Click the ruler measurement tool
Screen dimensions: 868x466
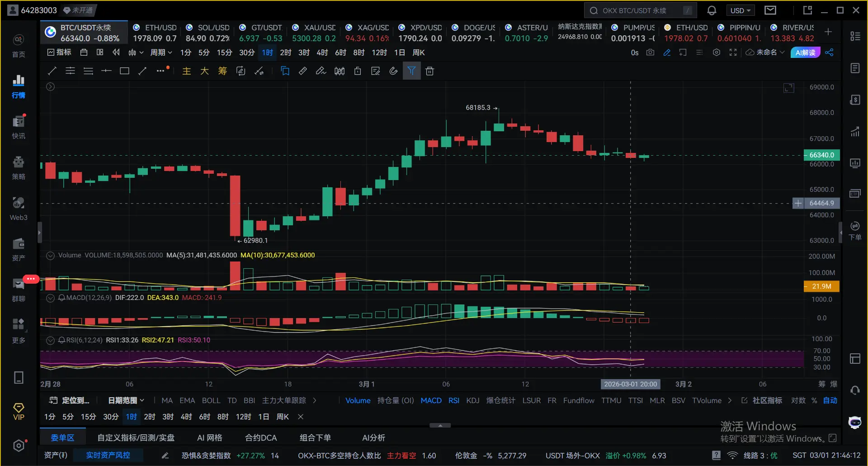pyautogui.click(x=303, y=71)
